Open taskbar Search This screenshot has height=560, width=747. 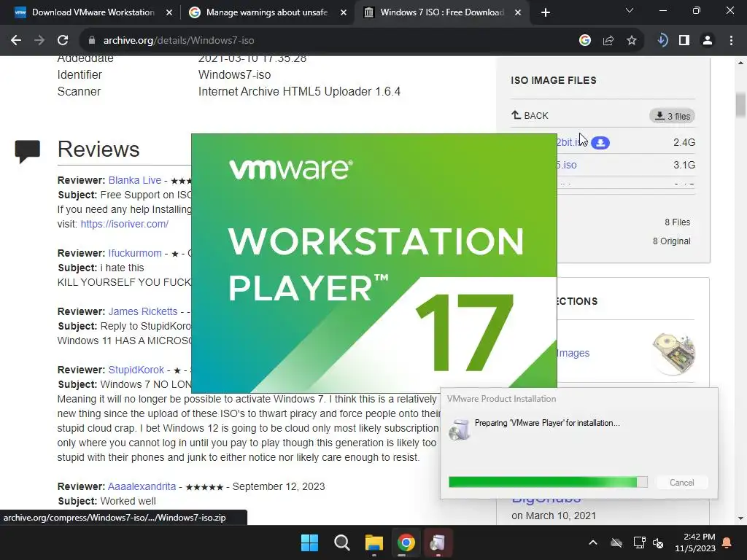point(341,542)
